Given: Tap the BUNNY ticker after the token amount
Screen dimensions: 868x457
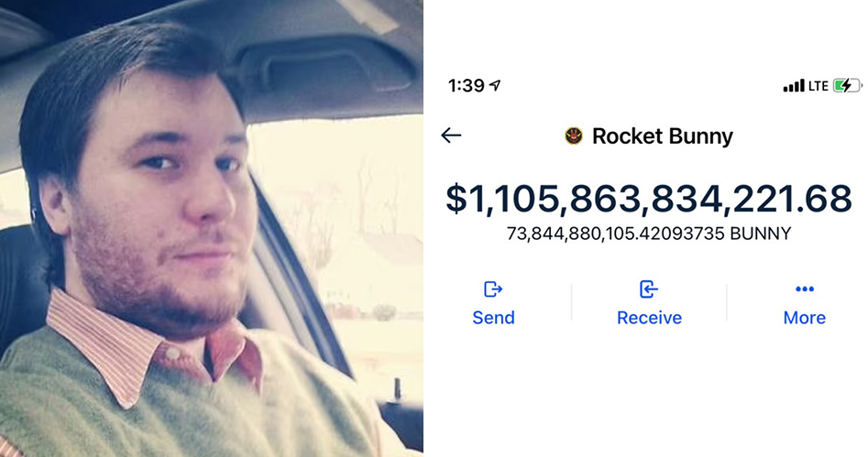Looking at the screenshot, I should click(x=761, y=234).
